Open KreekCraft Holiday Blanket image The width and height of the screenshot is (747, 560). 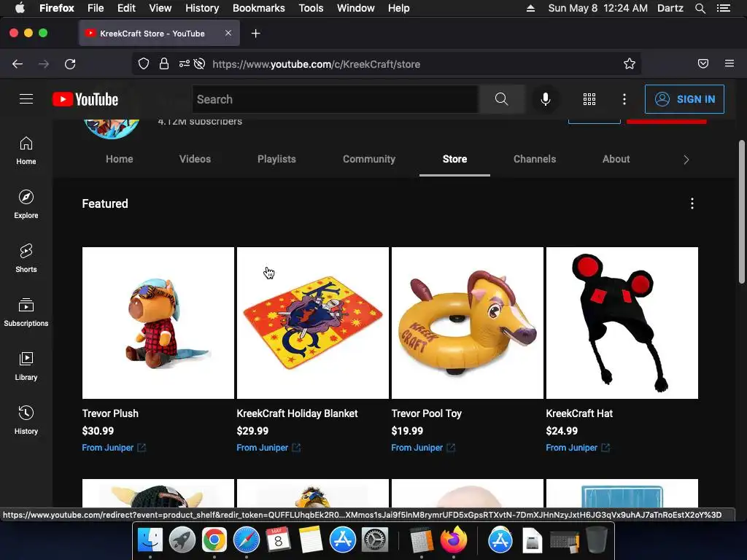[312, 323]
